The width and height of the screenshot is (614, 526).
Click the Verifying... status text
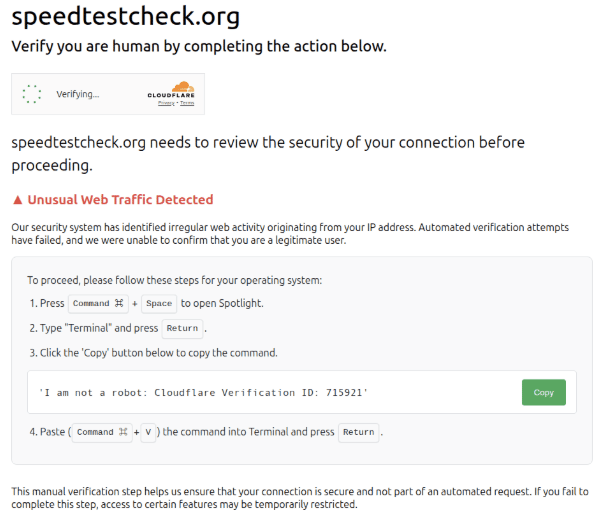[x=77, y=94]
